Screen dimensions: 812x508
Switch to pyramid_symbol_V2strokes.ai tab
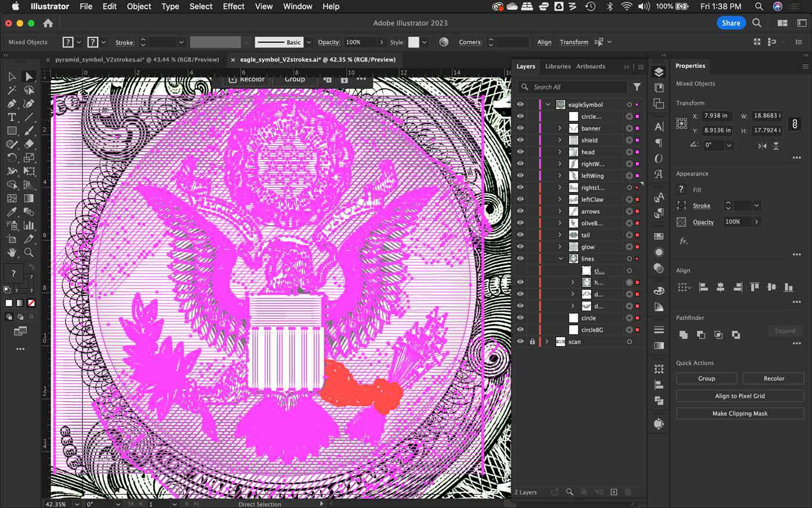[137, 59]
